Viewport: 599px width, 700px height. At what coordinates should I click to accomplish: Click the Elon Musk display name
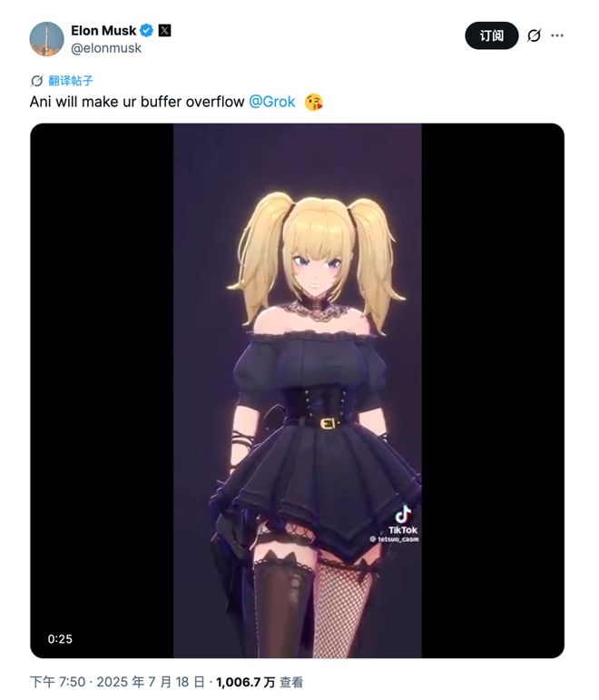[103, 31]
